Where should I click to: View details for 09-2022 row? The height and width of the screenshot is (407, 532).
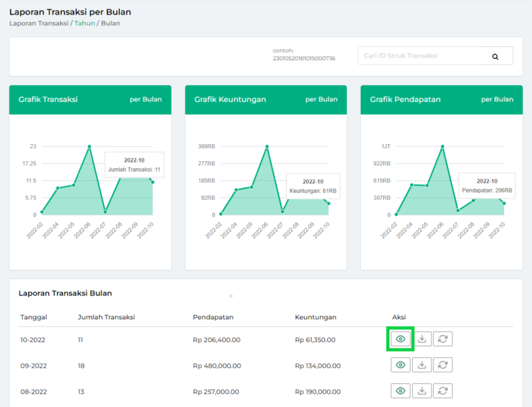tap(400, 365)
